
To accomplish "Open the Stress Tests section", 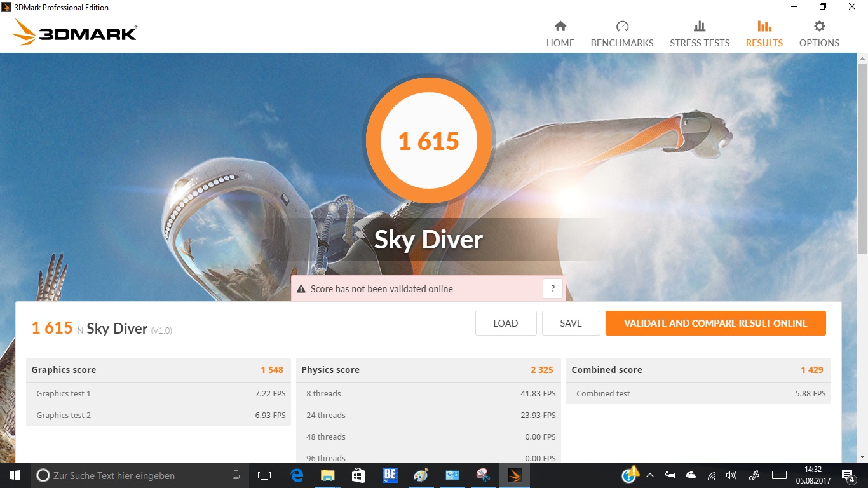I will 700,34.
